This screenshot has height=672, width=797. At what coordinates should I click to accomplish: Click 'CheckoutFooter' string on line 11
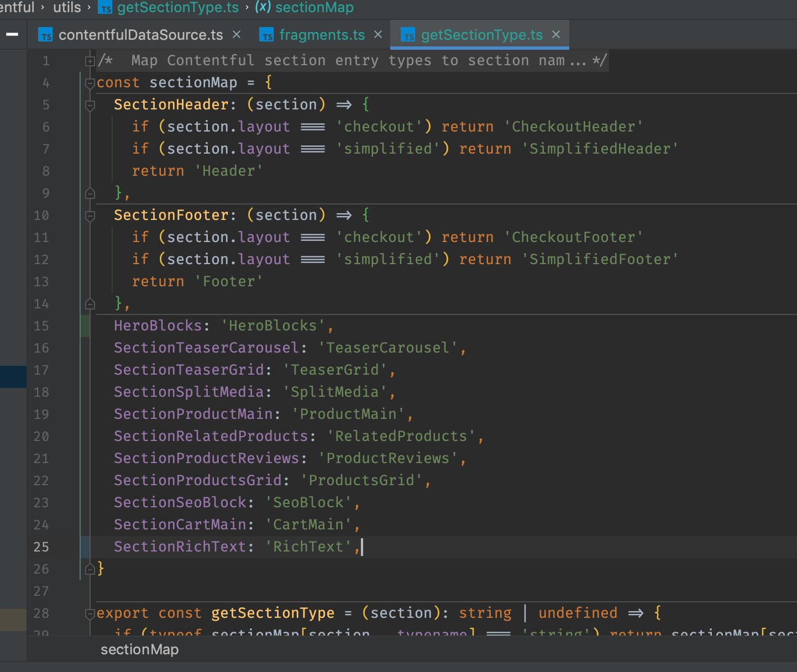coord(573,237)
